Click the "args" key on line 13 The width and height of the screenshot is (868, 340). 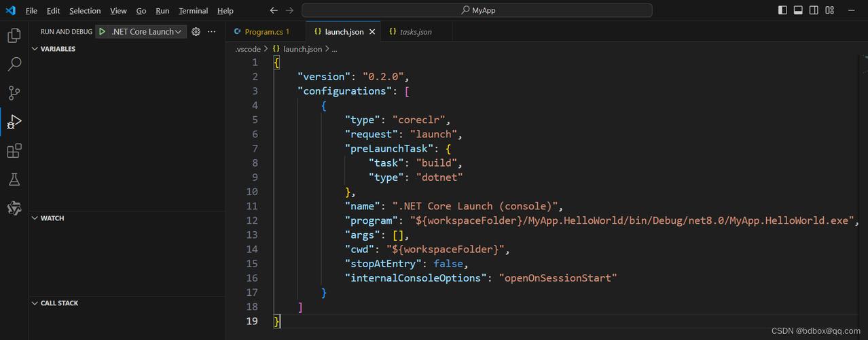pyautogui.click(x=362, y=235)
